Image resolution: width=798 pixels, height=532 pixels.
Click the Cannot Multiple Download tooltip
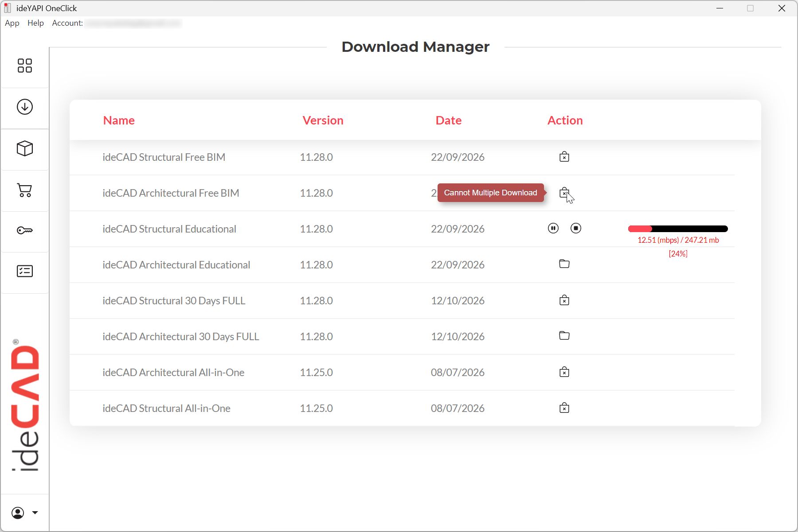[491, 193]
